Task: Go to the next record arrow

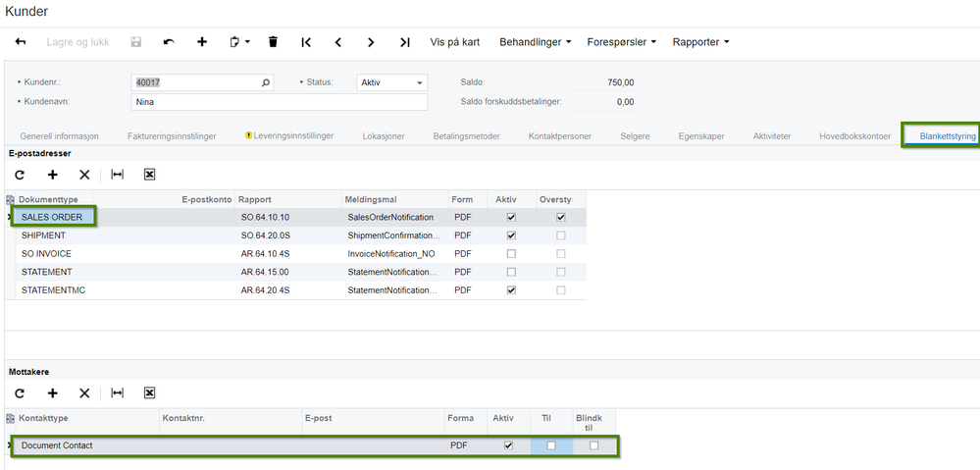Action: [371, 42]
